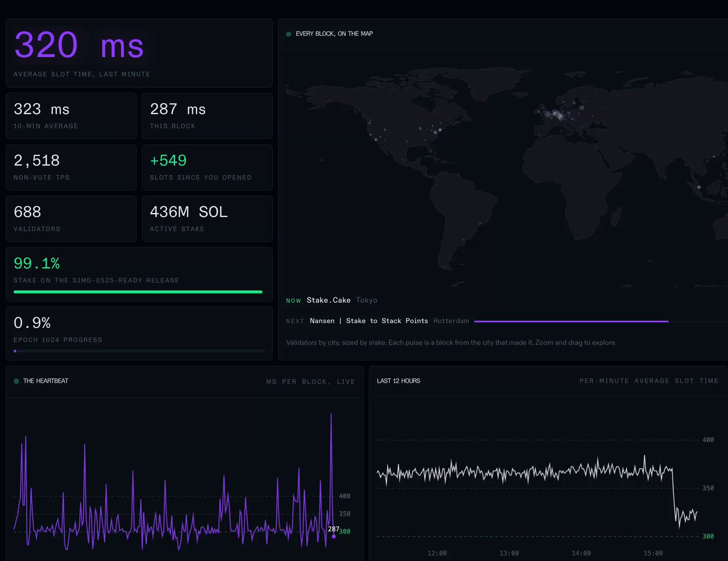728x561 pixels.
Task: Click the purple endpoint dot on the heartbeat chart
Action: [x=334, y=536]
